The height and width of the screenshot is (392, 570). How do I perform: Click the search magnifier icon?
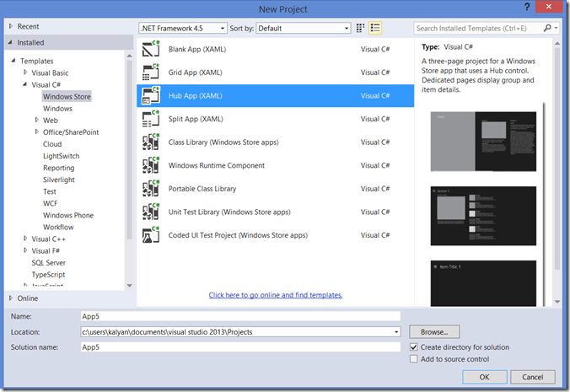(547, 28)
